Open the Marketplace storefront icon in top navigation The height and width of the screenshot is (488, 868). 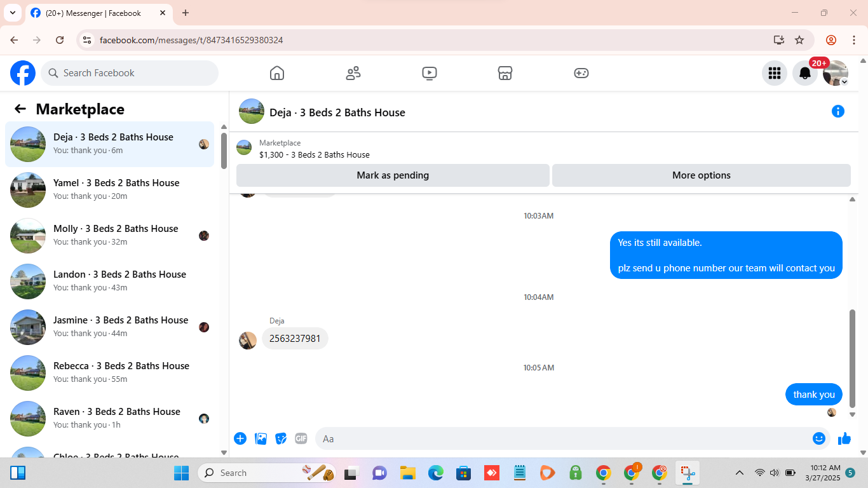tap(505, 73)
